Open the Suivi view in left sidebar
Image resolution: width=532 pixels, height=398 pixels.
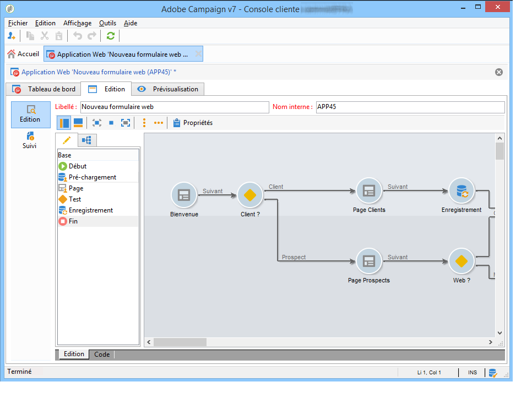[30, 141]
